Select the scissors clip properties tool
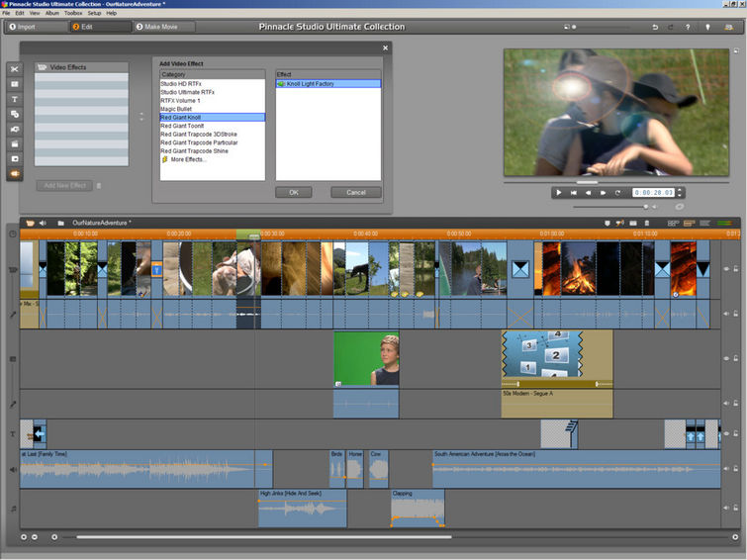The image size is (747, 560). pos(15,69)
